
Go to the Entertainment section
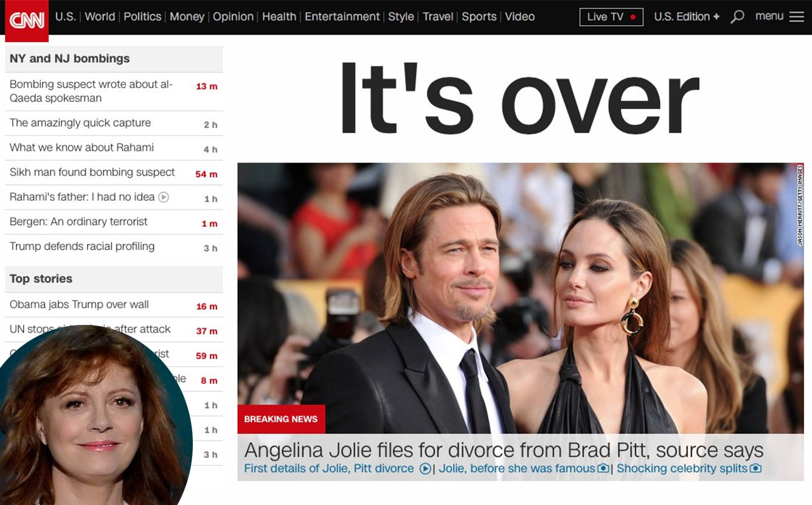click(x=342, y=17)
